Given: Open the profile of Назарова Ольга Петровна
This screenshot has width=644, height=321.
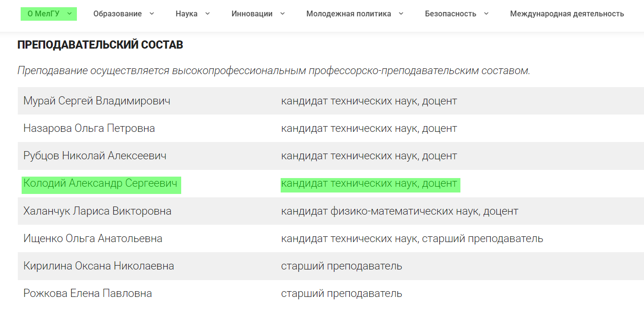Looking at the screenshot, I should [x=88, y=128].
